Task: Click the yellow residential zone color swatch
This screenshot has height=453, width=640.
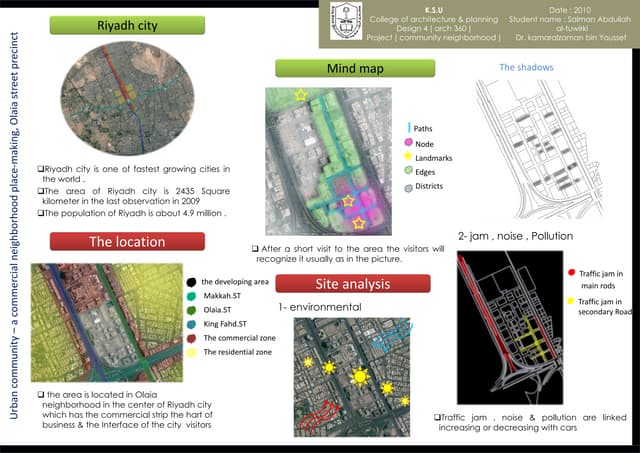Action: click(x=192, y=352)
